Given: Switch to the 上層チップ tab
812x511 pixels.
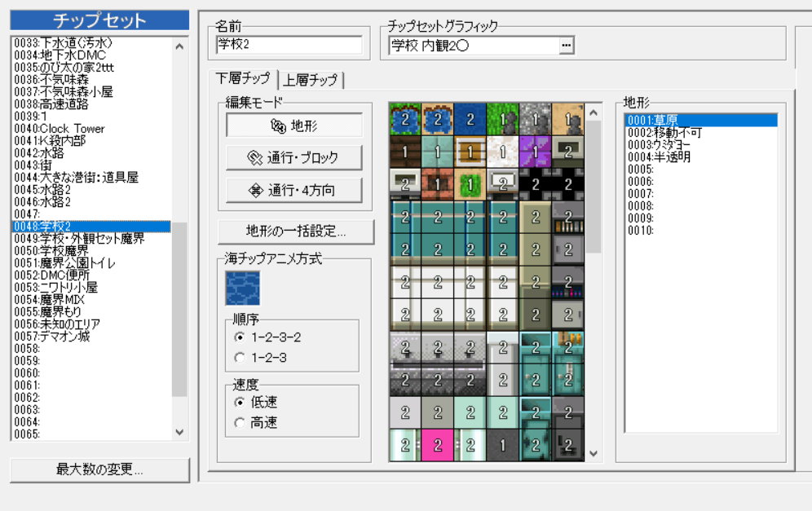Looking at the screenshot, I should pos(312,80).
